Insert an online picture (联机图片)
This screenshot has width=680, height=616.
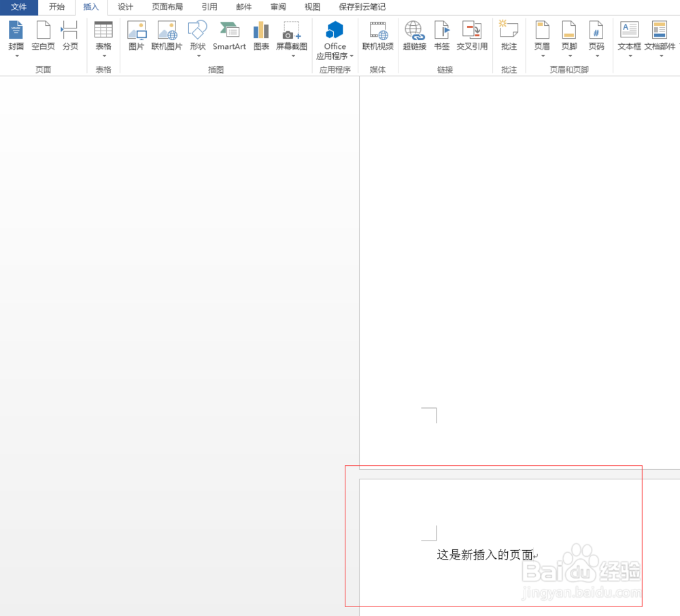pyautogui.click(x=167, y=36)
